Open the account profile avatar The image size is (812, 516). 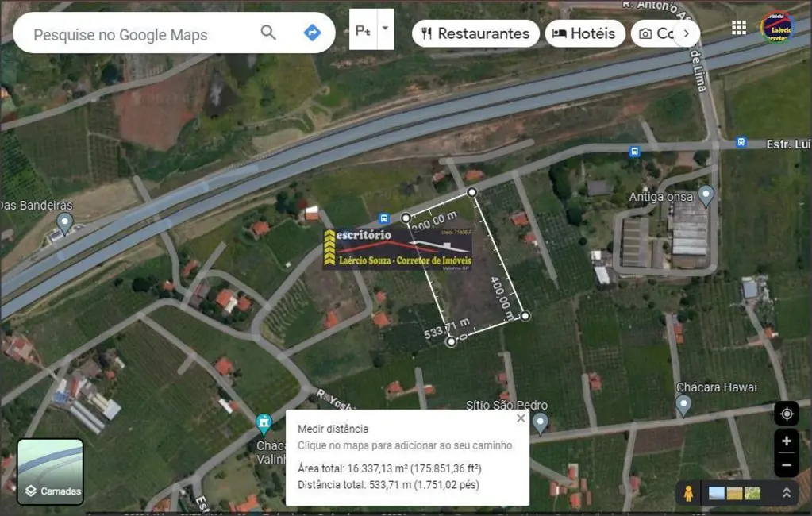point(775,28)
